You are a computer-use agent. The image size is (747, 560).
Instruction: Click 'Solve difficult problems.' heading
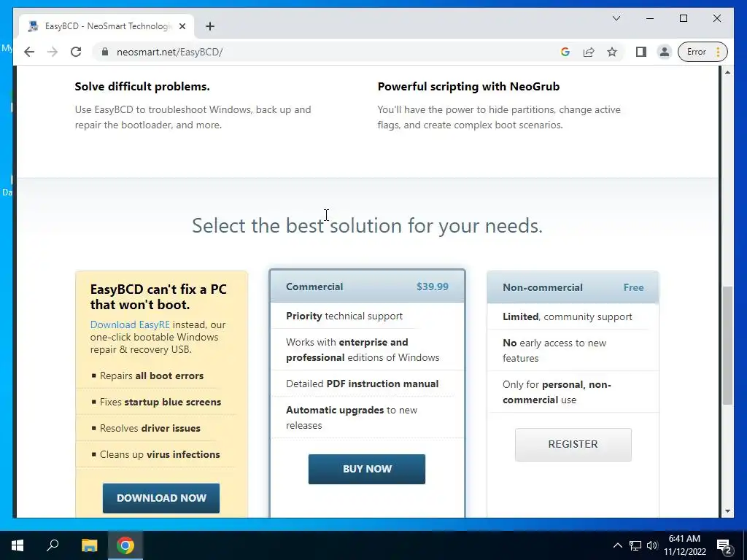pos(142,87)
